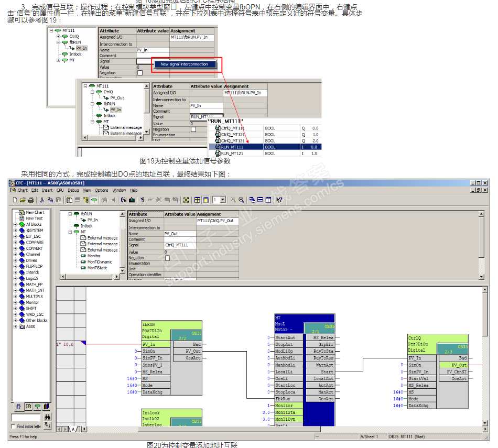
Task: Select Monitor item in CFC tree
Action: pos(94,256)
